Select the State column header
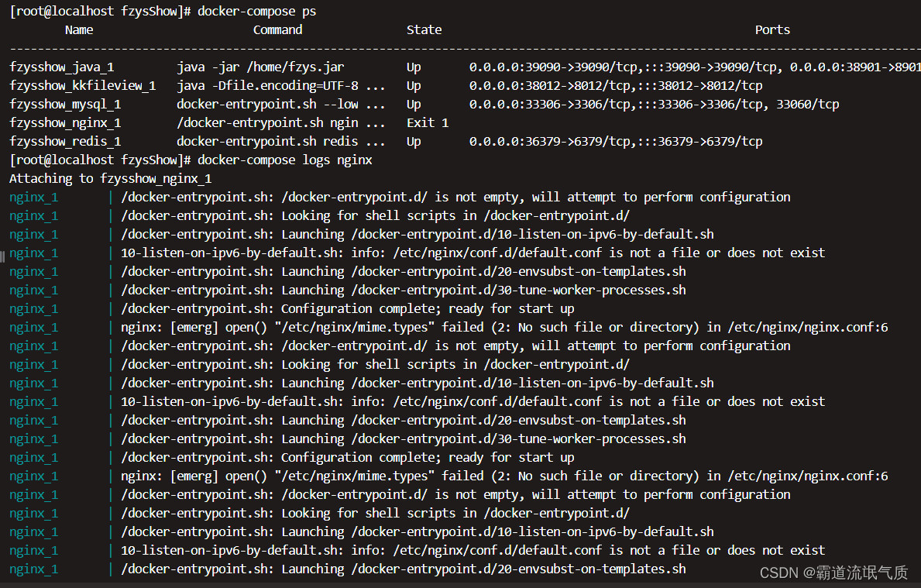921x588 pixels. 424,29
